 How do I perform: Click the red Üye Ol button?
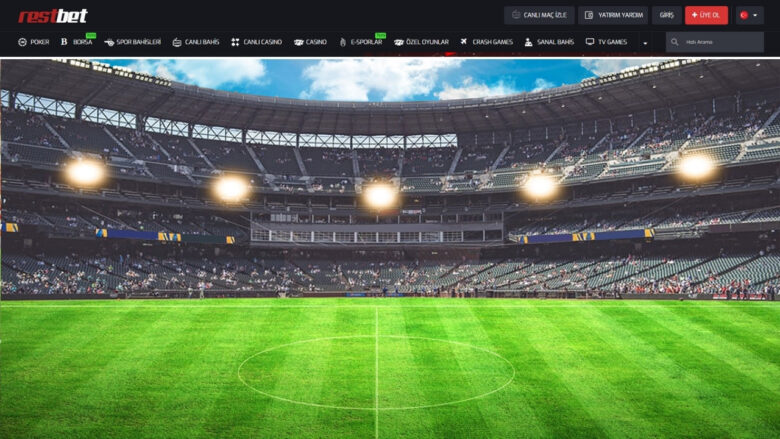coord(706,15)
